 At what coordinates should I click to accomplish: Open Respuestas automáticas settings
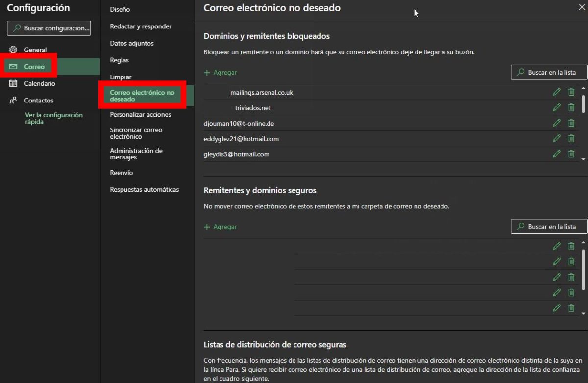(144, 190)
